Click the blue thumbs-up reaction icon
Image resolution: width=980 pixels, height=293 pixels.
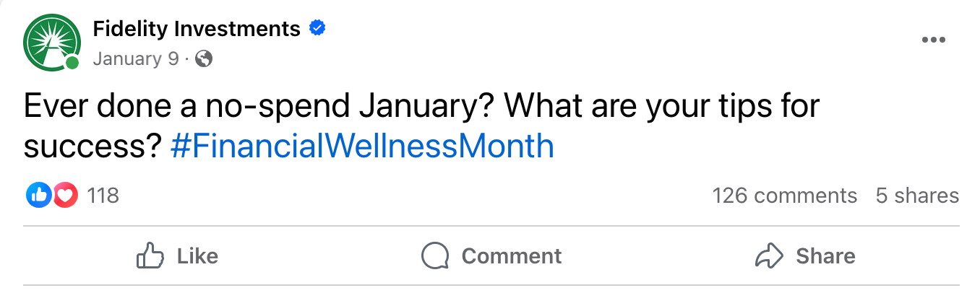click(38, 196)
